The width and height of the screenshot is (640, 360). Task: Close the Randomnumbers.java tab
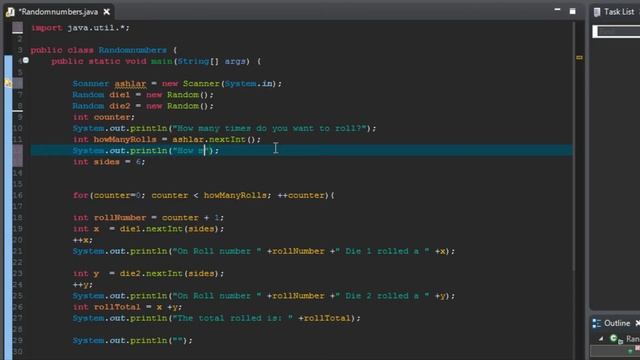[107, 12]
